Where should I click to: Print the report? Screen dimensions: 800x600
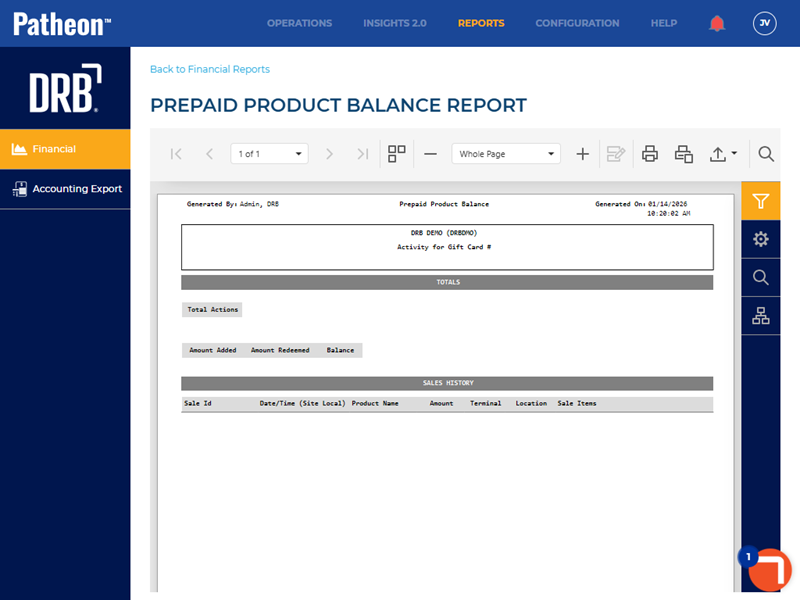pyautogui.click(x=650, y=154)
